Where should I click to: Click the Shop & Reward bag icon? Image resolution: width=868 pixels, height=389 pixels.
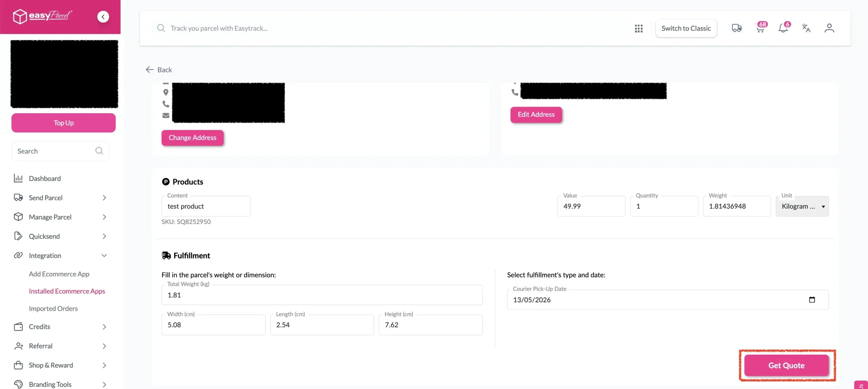(18, 365)
